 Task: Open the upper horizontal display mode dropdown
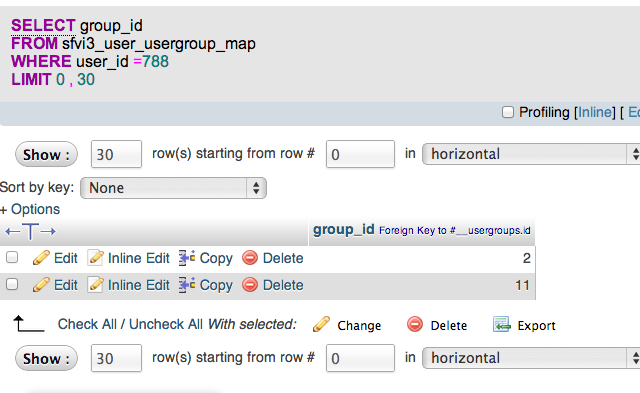tap(531, 154)
